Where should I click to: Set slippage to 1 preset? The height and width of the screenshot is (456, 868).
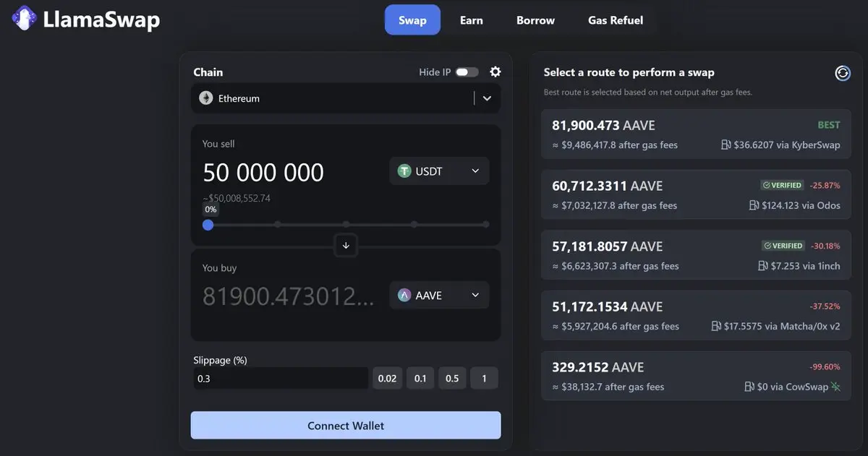point(484,378)
